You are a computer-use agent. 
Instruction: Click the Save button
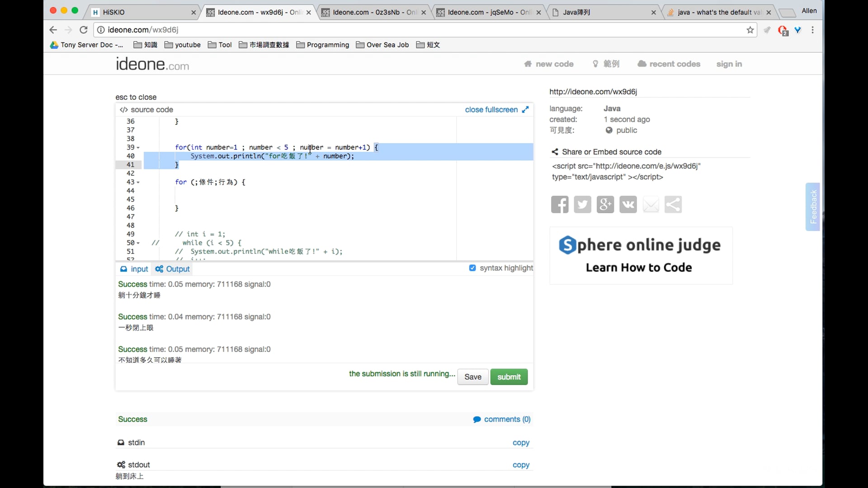pyautogui.click(x=472, y=377)
